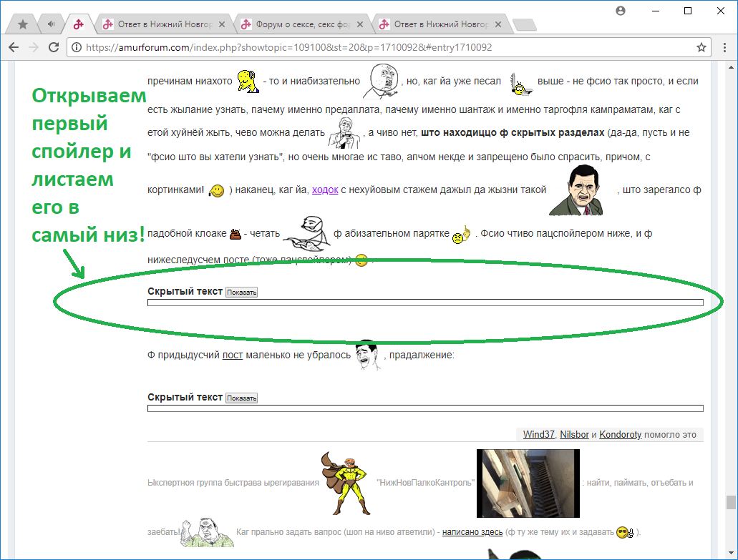Switch to the pinned star tab
The height and width of the screenshot is (560, 738).
(23, 24)
